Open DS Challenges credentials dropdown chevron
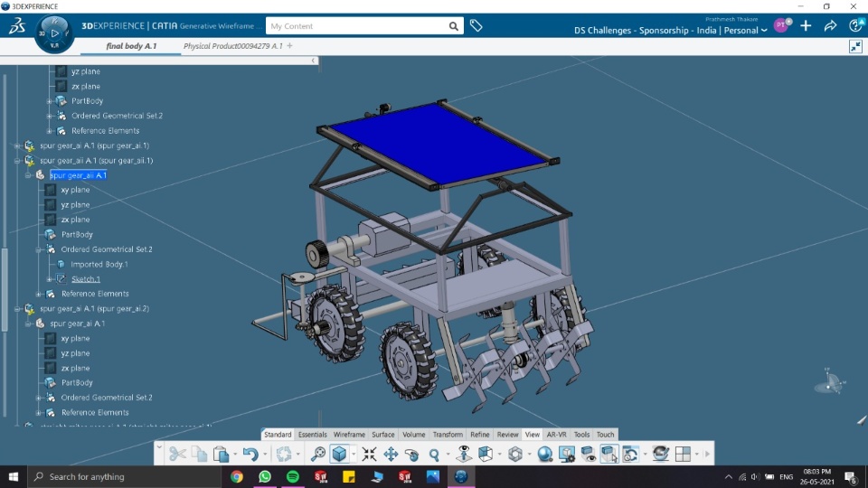 (x=765, y=31)
